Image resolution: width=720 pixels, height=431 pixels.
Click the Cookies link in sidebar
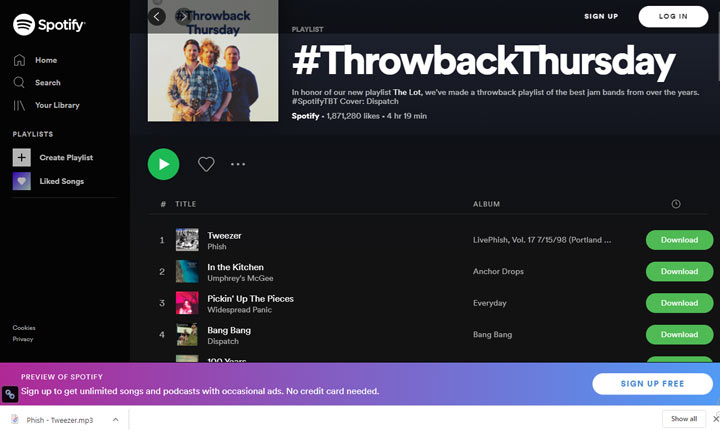pyautogui.click(x=24, y=328)
